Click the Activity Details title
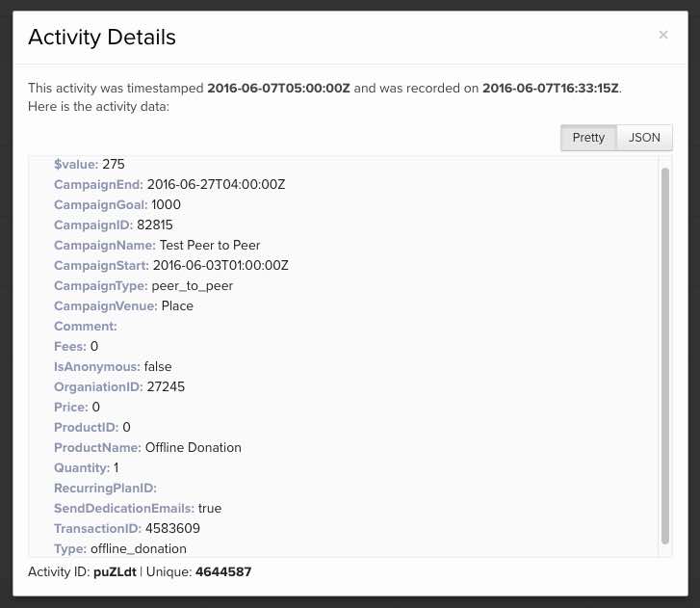The width and height of the screenshot is (700, 608). tap(102, 38)
